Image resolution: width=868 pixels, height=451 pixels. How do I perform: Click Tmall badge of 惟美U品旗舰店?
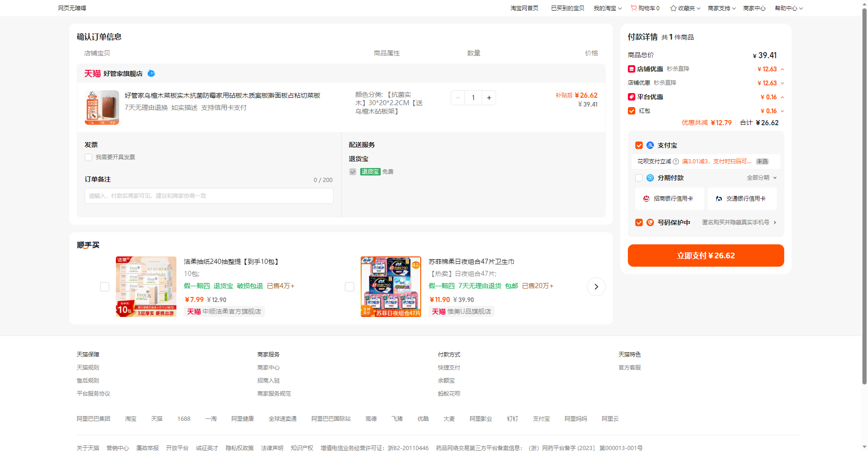[x=439, y=311]
